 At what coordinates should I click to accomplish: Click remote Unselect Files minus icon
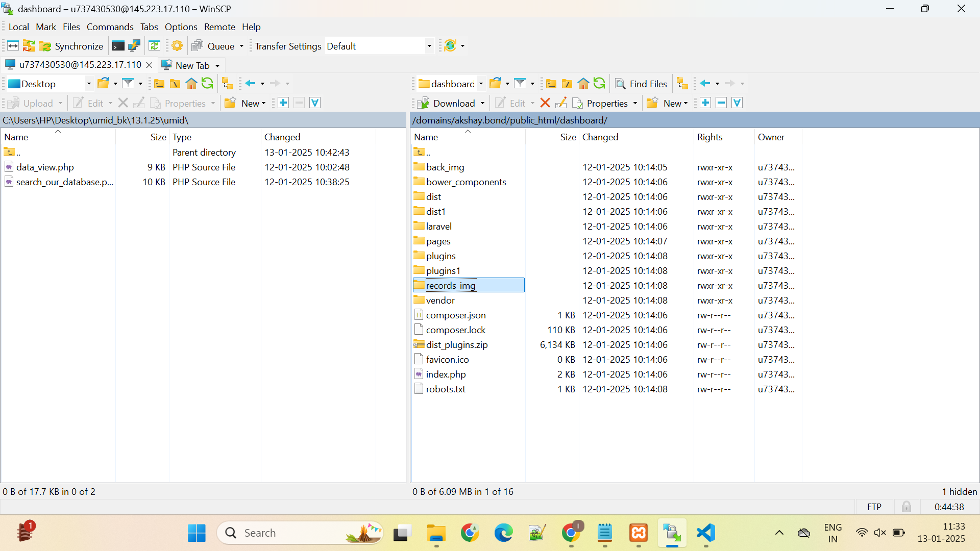click(x=721, y=103)
